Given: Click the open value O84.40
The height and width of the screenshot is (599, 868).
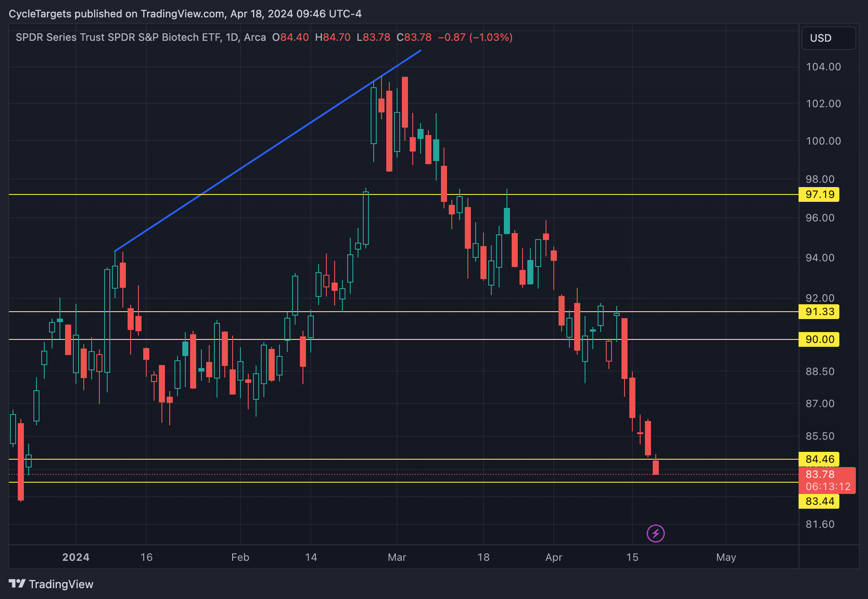Looking at the screenshot, I should [290, 37].
